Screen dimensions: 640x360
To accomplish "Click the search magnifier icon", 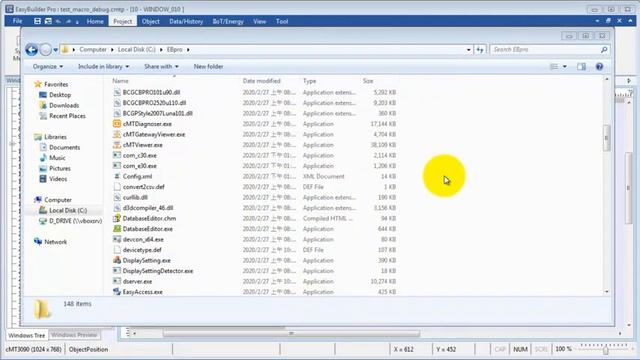I will click(x=604, y=49).
